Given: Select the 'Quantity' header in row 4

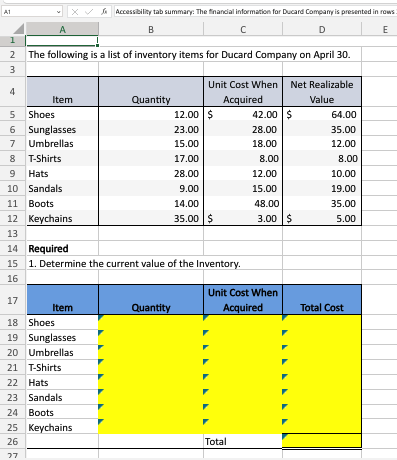Looking at the screenshot, I should [151, 92].
